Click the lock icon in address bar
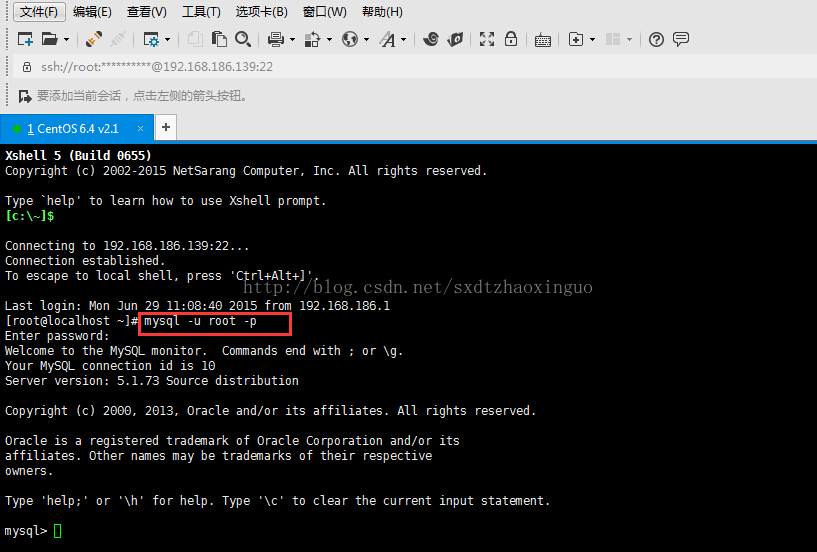 click(x=27, y=67)
